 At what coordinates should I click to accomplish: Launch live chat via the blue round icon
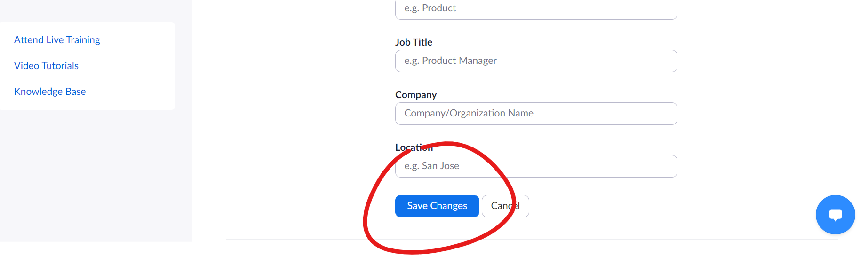coord(835,215)
